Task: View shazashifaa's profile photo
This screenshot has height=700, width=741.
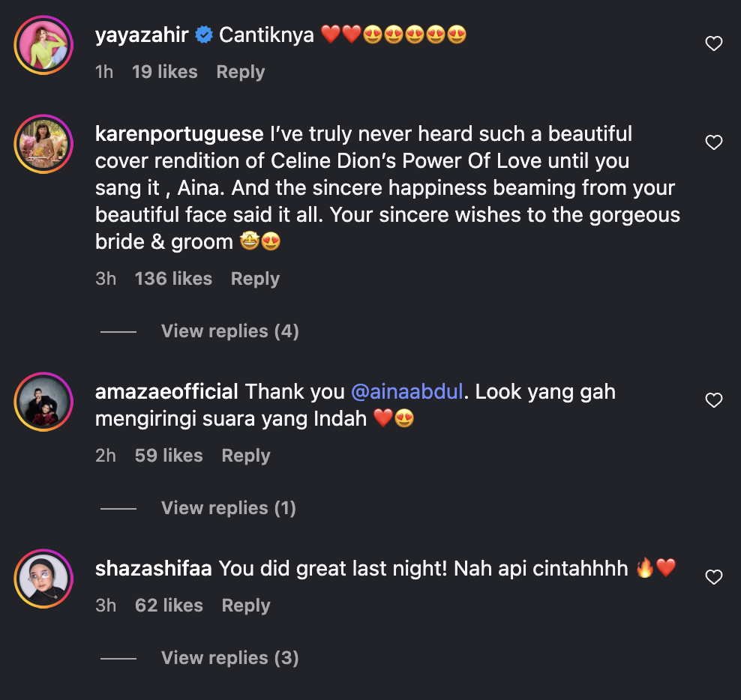Action: 43,579
